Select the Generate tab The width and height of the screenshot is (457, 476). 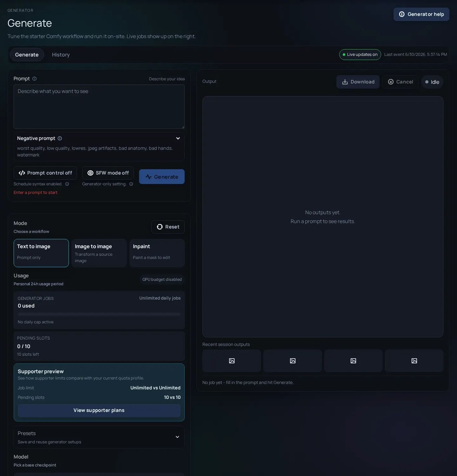tap(27, 55)
